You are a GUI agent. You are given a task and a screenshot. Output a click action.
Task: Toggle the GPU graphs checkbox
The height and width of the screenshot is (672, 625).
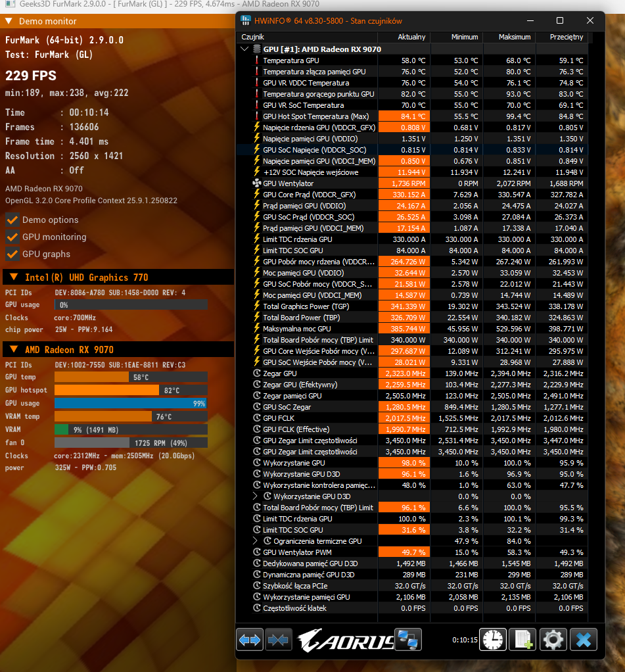click(x=12, y=254)
